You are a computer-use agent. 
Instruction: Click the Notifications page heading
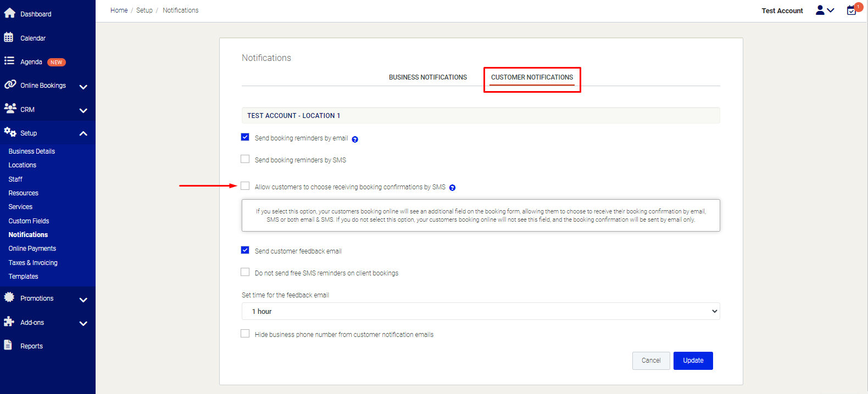point(266,58)
